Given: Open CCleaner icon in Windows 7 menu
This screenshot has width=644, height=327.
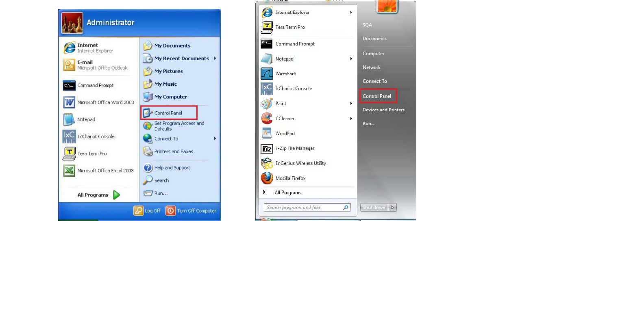Looking at the screenshot, I should (x=267, y=118).
